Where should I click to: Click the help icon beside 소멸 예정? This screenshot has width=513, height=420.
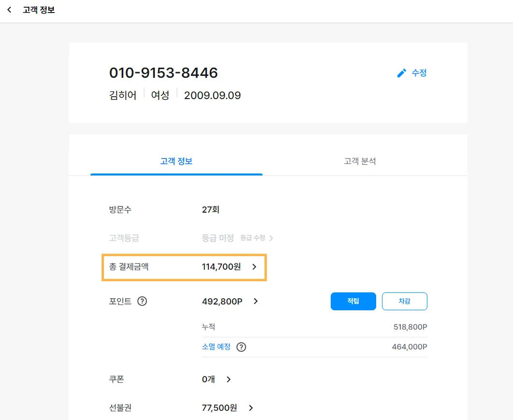point(241,347)
